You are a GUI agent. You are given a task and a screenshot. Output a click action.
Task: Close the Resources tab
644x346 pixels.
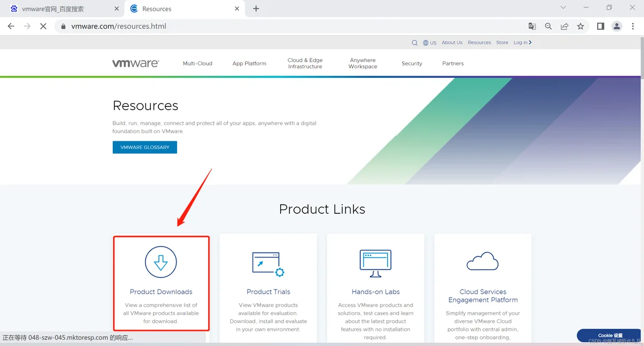[238, 9]
